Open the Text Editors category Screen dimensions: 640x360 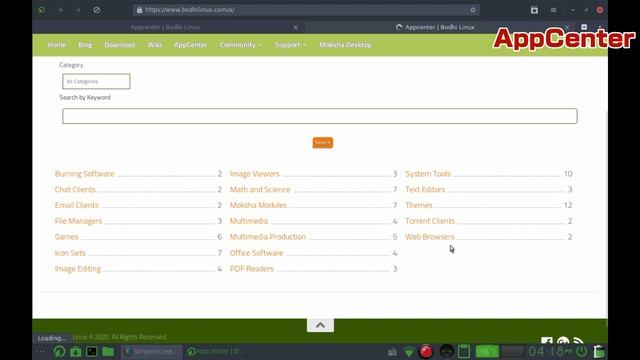click(425, 189)
